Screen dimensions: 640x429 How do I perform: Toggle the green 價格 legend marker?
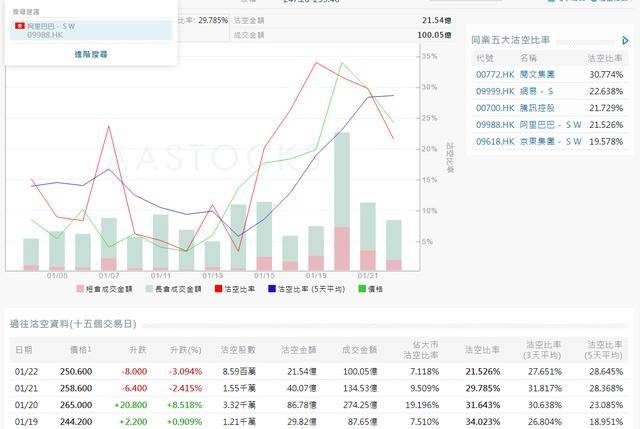coord(362,289)
